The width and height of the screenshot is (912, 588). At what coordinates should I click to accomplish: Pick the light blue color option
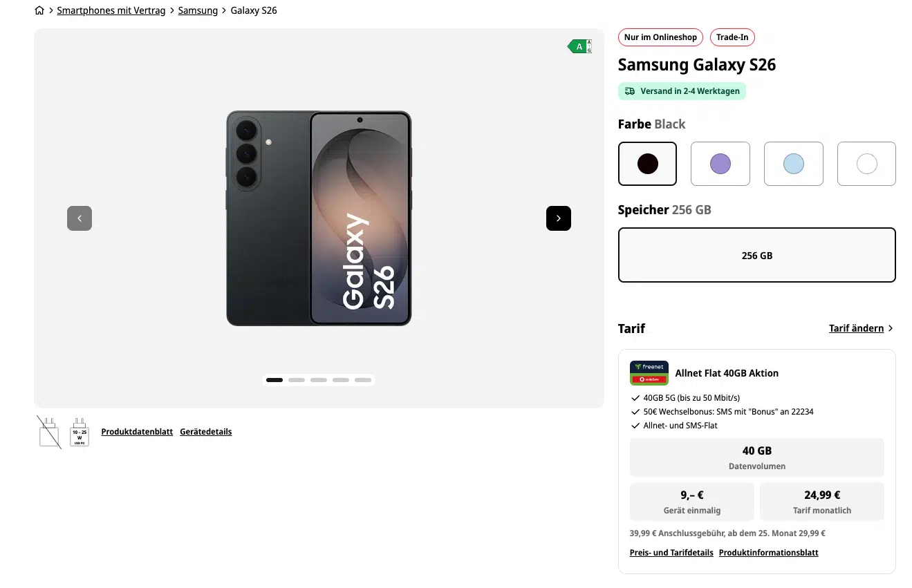[793, 164]
